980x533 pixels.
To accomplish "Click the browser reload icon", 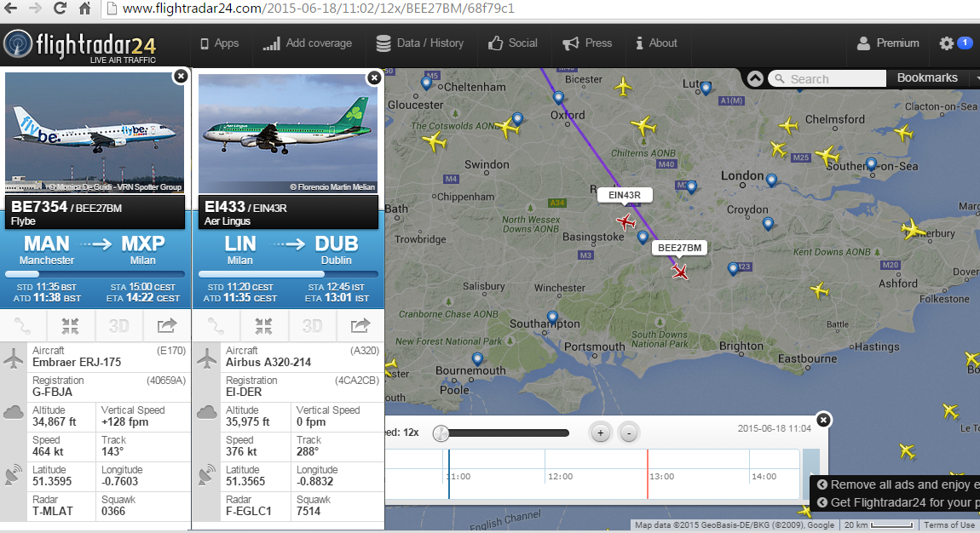I will [x=60, y=9].
